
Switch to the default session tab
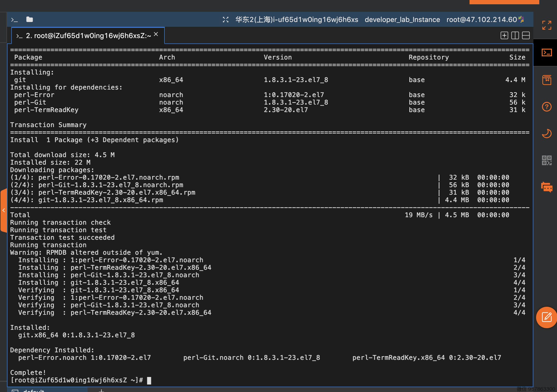(34, 390)
